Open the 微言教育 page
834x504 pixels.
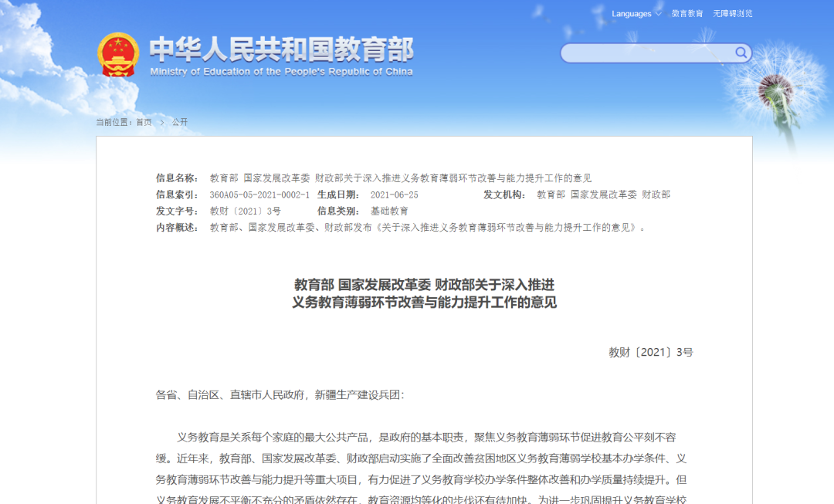coord(686,13)
